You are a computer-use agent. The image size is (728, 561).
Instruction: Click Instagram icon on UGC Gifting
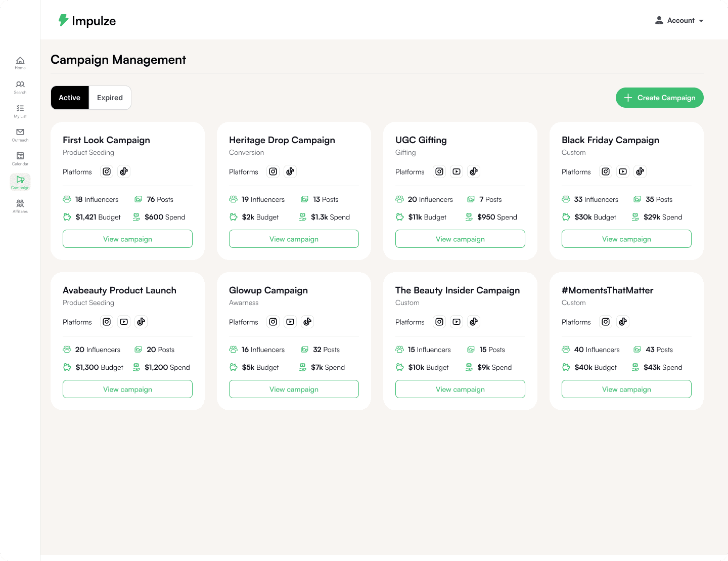coord(439,171)
